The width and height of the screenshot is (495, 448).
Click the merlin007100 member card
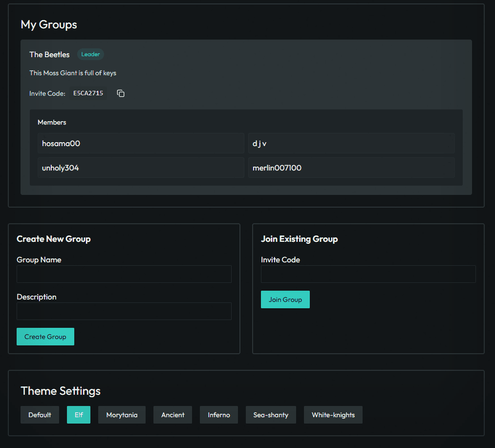[x=351, y=168]
